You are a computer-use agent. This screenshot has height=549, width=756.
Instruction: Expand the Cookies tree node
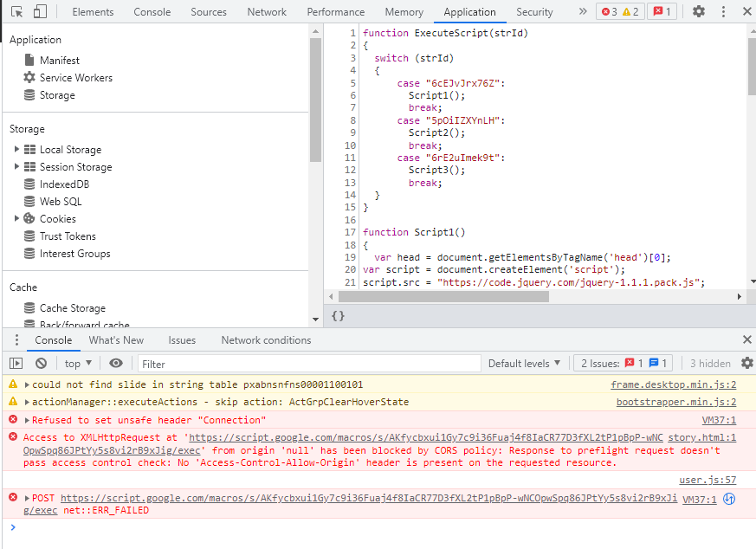tap(17, 219)
